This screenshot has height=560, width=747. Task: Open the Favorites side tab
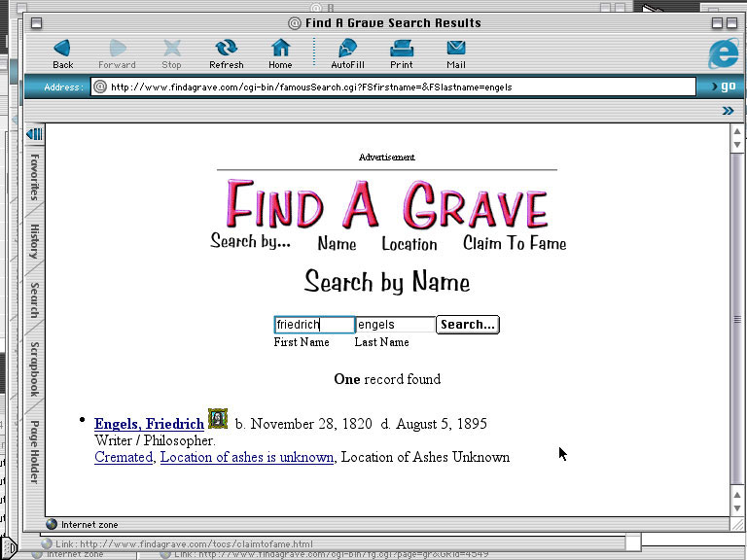tap(34, 177)
